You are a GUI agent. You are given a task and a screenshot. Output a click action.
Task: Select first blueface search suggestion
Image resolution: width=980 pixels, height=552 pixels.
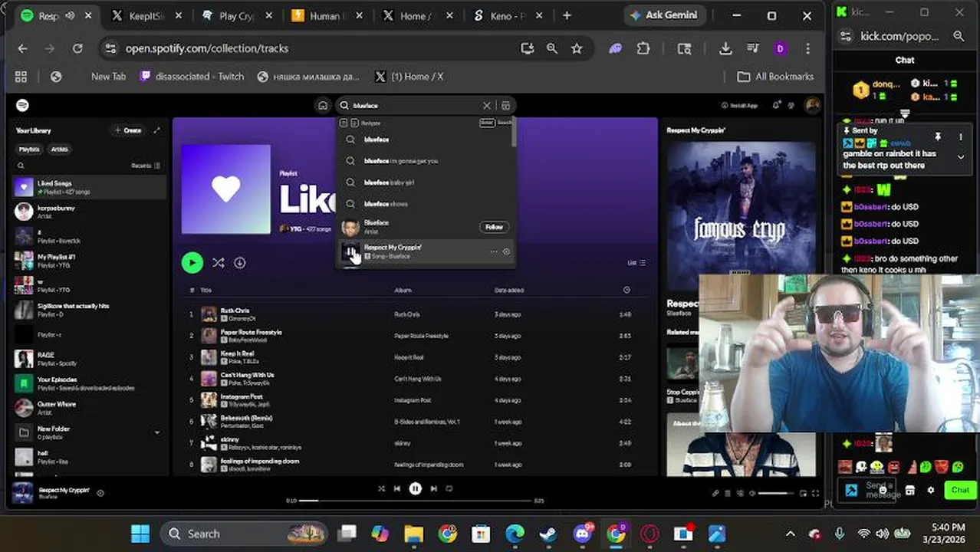pyautogui.click(x=426, y=140)
